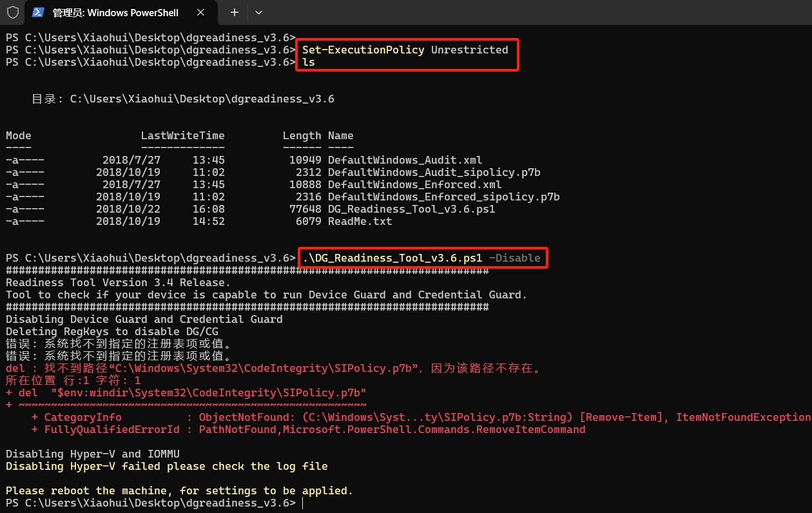Image resolution: width=812 pixels, height=513 pixels.
Task: Click DefaultWindows_Enforced_sipolicy.p7b in the listing
Action: 442,197
